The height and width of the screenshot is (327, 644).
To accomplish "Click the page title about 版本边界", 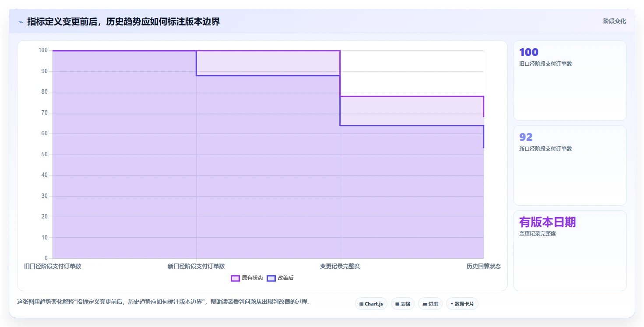I will coord(123,21).
